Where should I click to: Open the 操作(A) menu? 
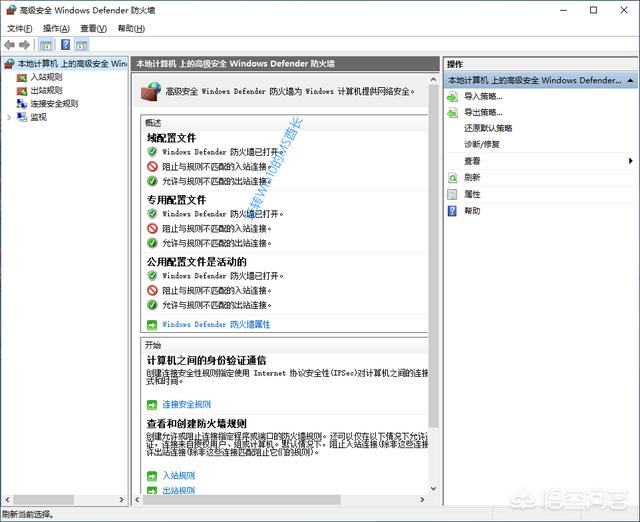point(58,29)
